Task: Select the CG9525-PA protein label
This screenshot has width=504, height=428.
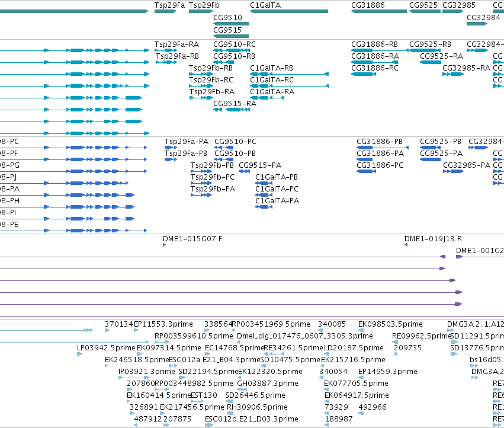Action: pos(441,154)
